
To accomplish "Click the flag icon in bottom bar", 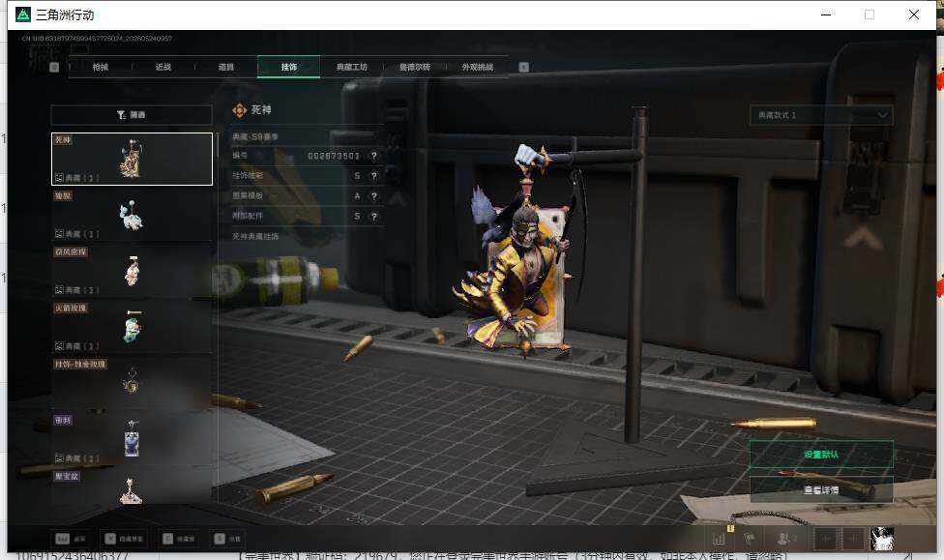I will (750, 539).
